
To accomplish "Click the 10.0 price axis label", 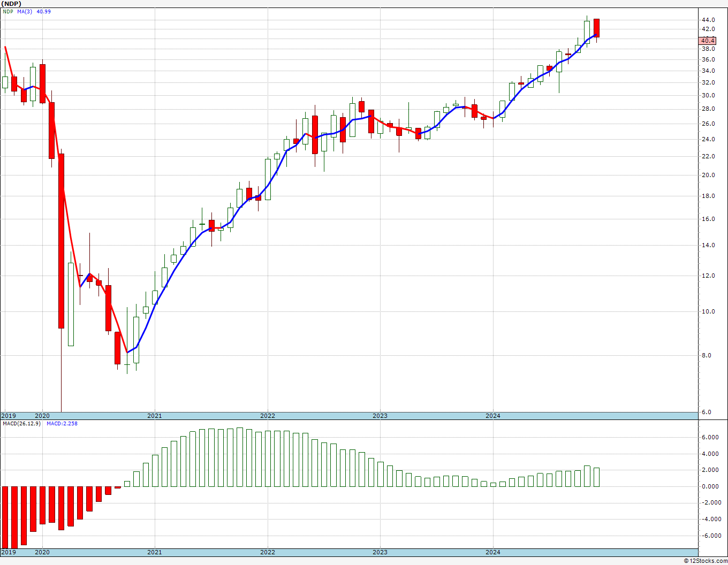I will [708, 311].
